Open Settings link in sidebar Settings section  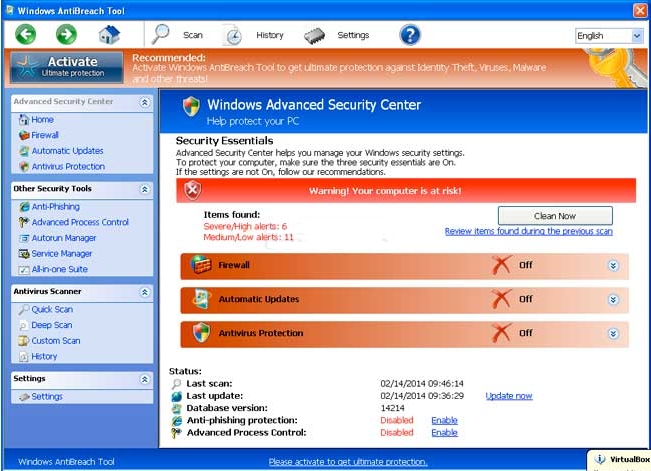pyautogui.click(x=46, y=397)
